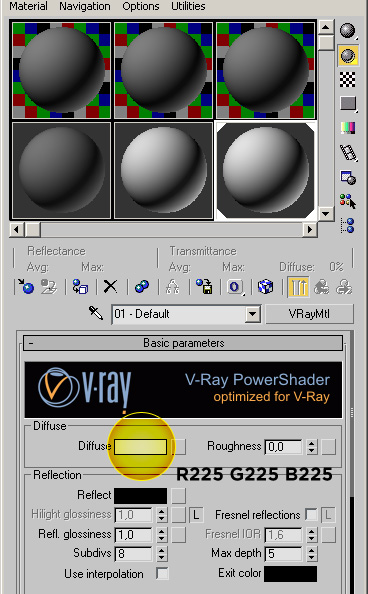Click the Make Preview filmstrip icon
This screenshot has width=368, height=594.
coord(348,152)
